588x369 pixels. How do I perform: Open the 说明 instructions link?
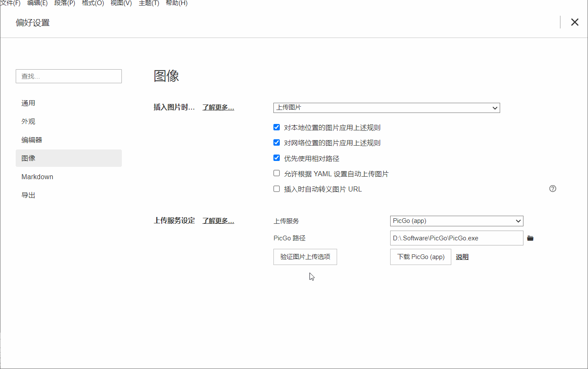[462, 256]
